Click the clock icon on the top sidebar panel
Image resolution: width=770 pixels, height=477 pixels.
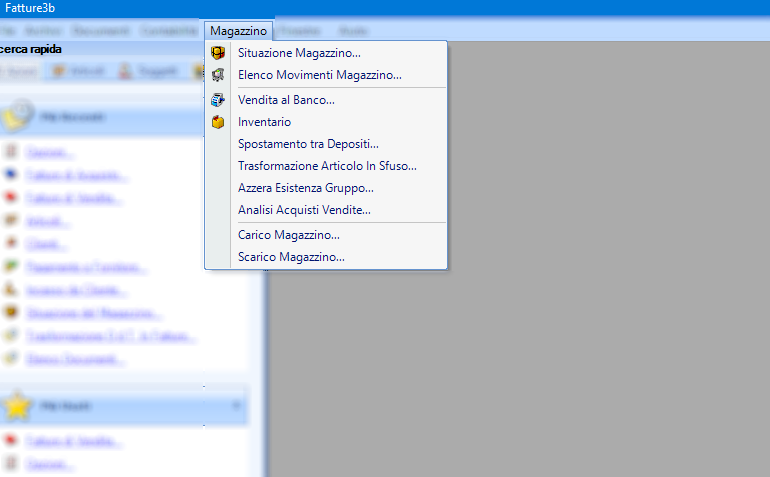coord(17,117)
